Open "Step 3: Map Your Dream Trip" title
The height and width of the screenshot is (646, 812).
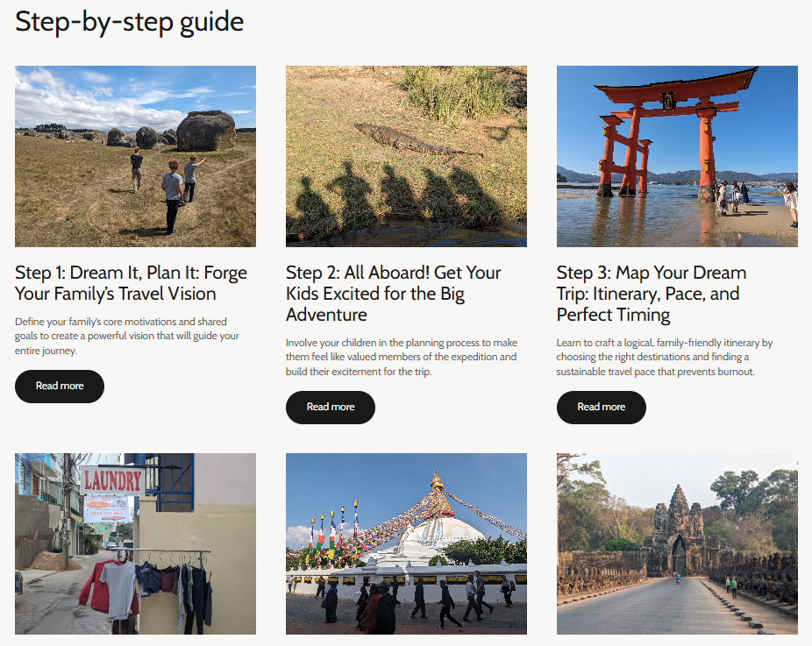pyautogui.click(x=651, y=294)
